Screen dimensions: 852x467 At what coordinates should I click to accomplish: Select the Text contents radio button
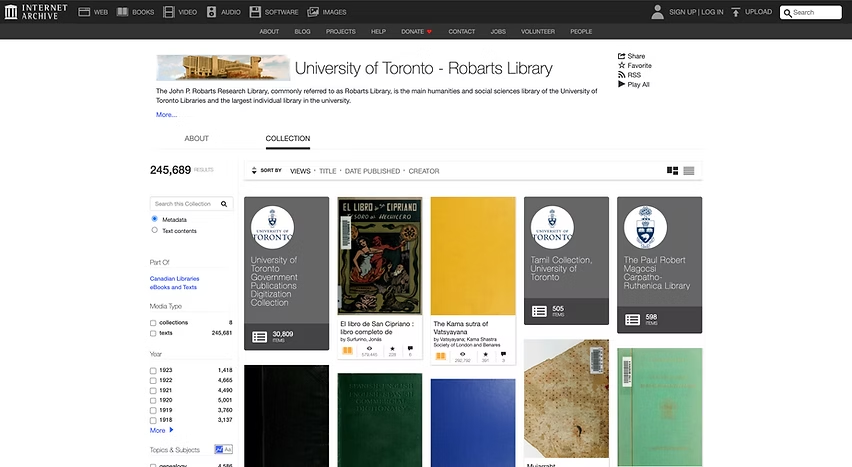pyautogui.click(x=154, y=230)
